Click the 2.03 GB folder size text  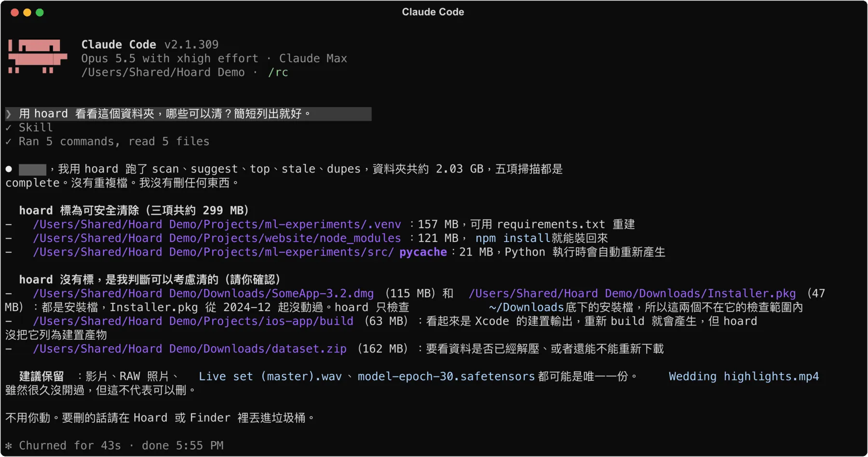460,169
